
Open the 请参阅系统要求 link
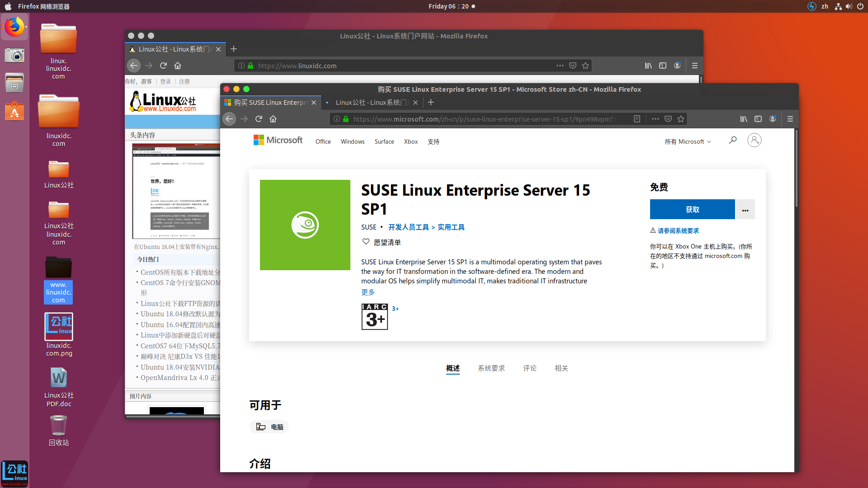678,230
